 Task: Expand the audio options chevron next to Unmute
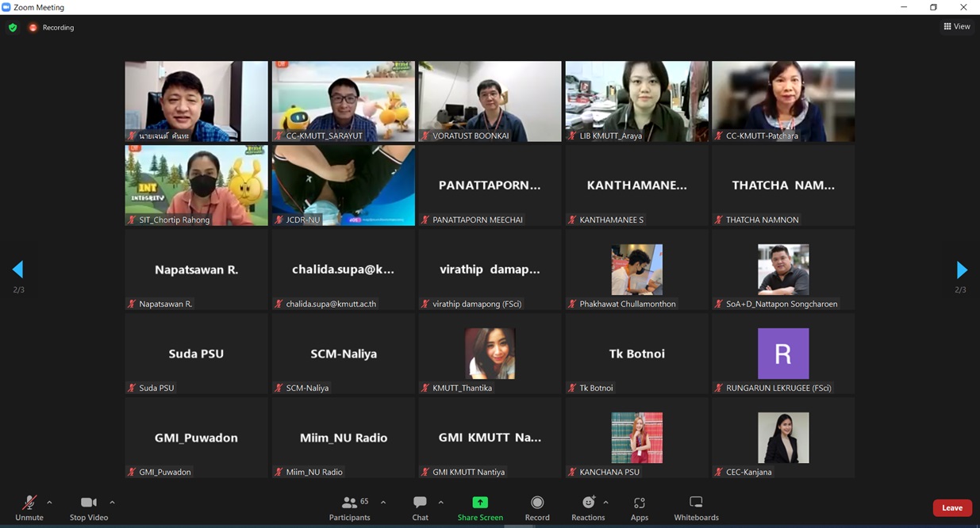(49, 503)
